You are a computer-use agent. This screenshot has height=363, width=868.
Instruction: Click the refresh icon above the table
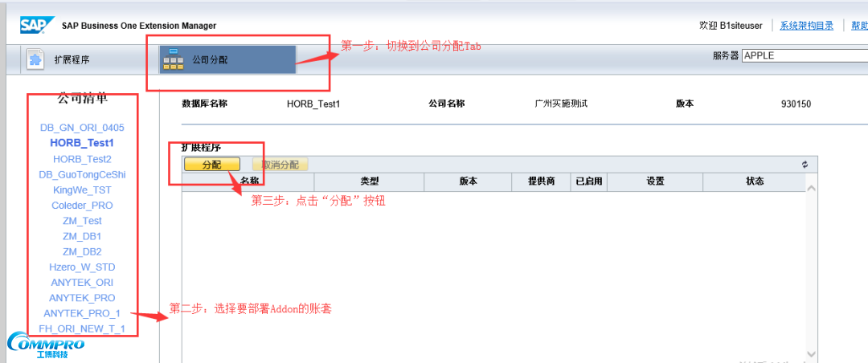click(805, 165)
